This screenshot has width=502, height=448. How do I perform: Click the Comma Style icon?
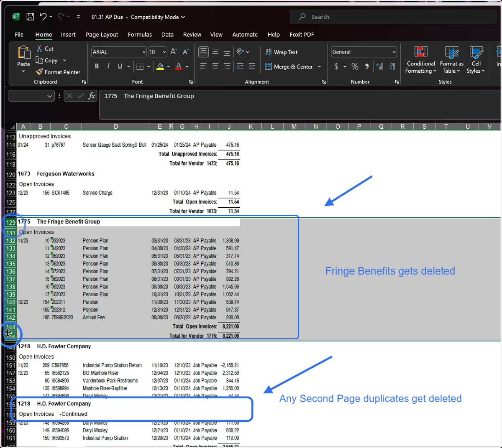click(x=367, y=66)
